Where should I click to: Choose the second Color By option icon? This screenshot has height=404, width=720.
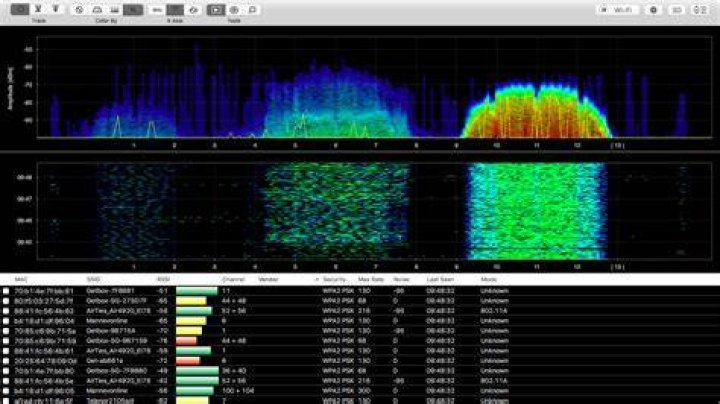coord(97,10)
